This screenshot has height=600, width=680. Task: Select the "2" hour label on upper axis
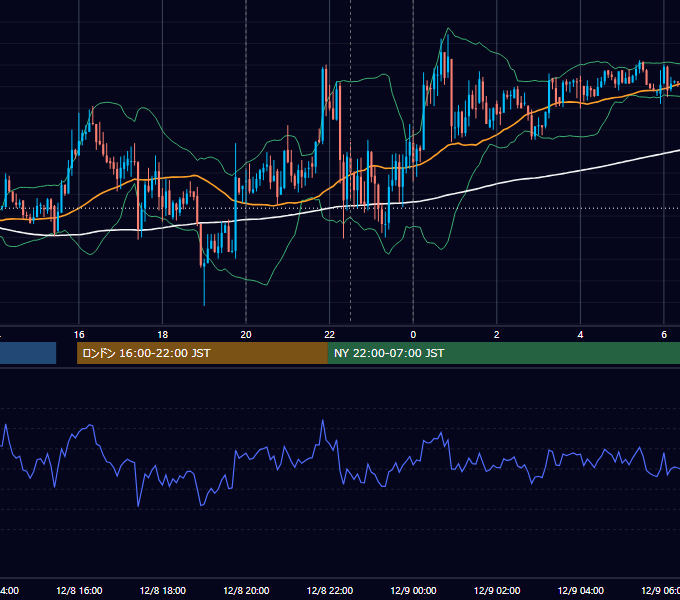[497, 335]
